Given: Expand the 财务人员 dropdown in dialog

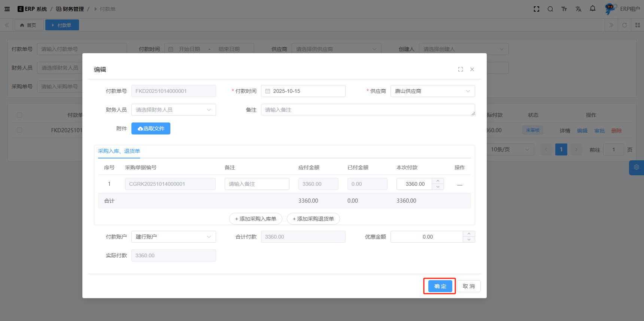Looking at the screenshot, I should click(x=173, y=110).
